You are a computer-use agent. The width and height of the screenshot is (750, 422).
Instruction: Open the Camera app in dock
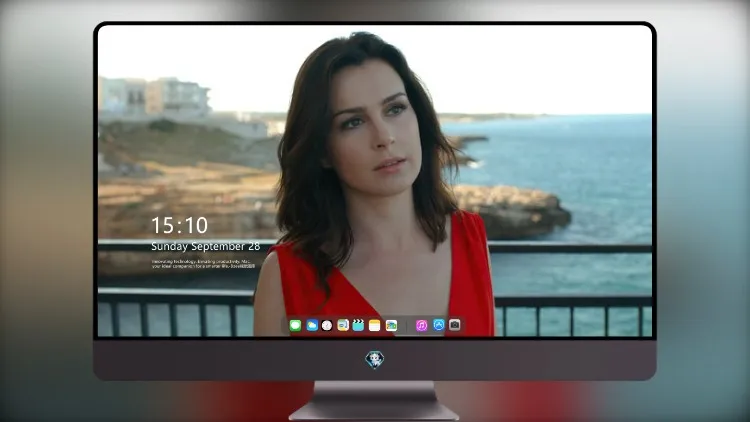tap(455, 325)
